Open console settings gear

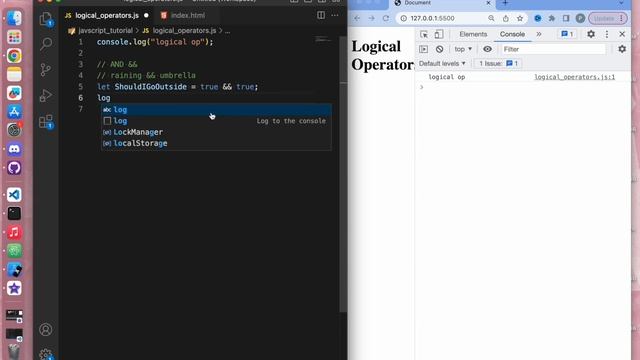point(622,49)
